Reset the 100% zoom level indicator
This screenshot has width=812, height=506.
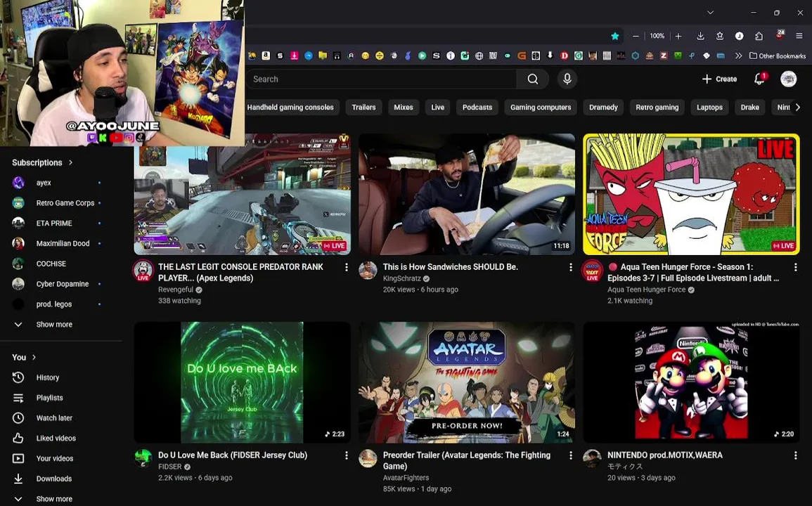[657, 36]
